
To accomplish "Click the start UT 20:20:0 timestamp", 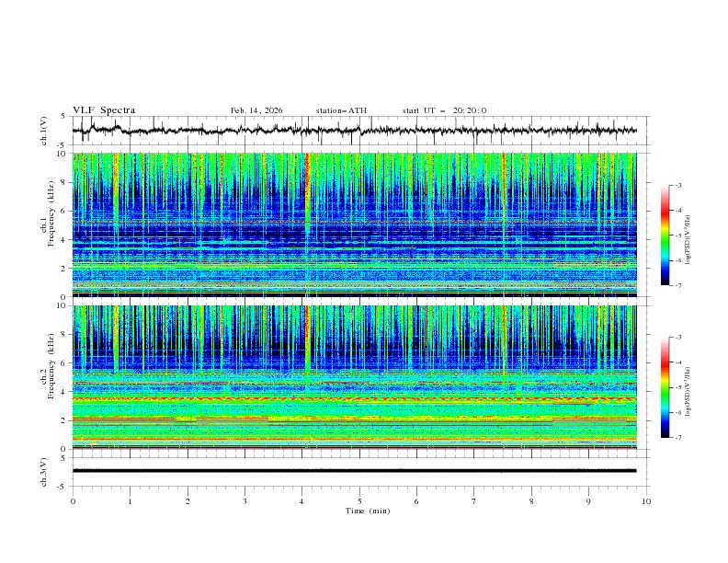I will (444, 110).
